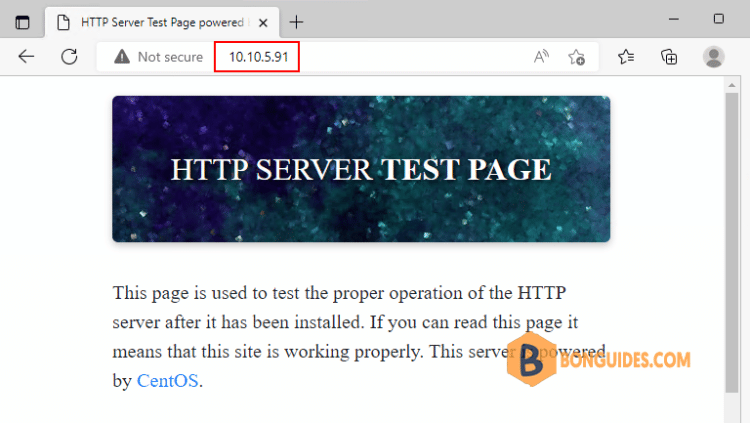Viewport: 750px width, 423px height.
Task: Open the tab actions menu icon
Action: pos(23,22)
